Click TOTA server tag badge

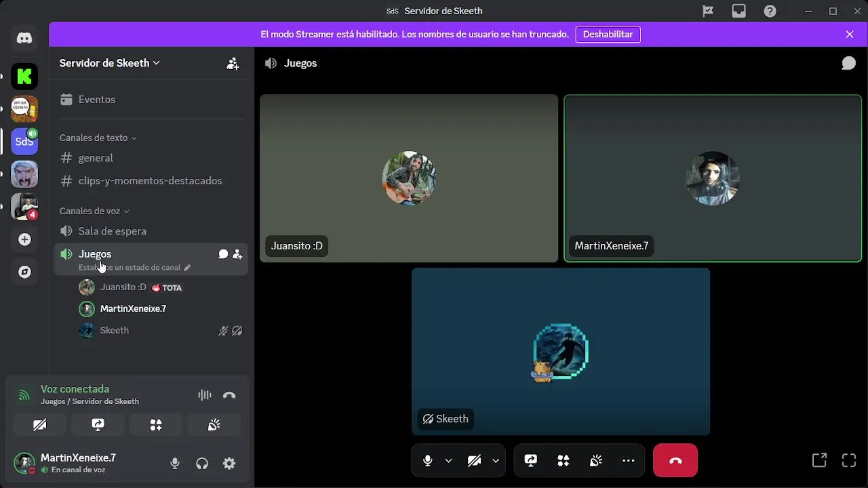pos(167,287)
